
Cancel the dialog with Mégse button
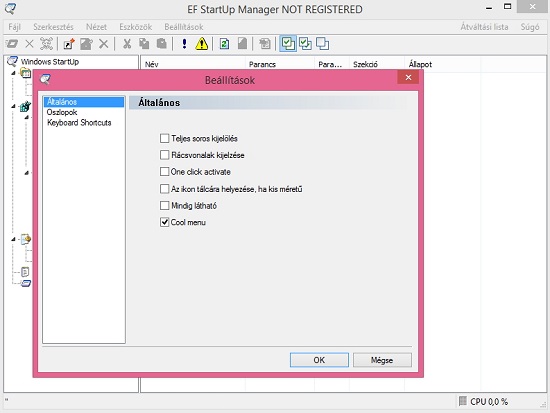click(x=382, y=360)
